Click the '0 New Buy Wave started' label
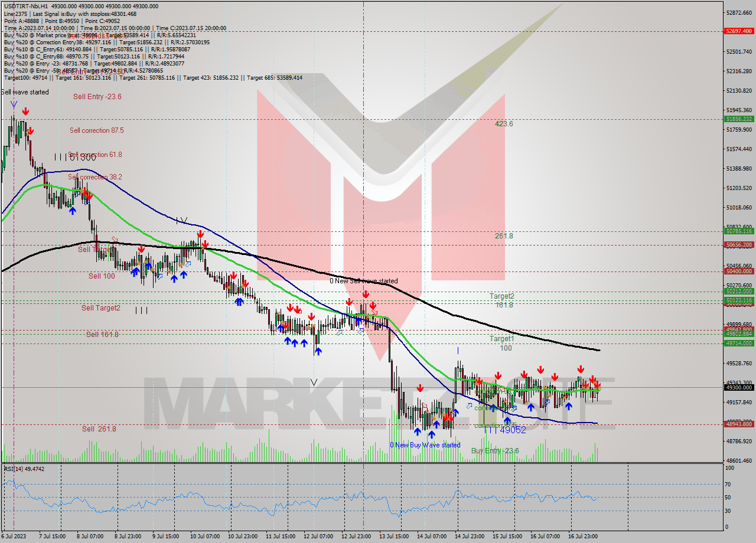This screenshot has width=756, height=543. pos(425,445)
